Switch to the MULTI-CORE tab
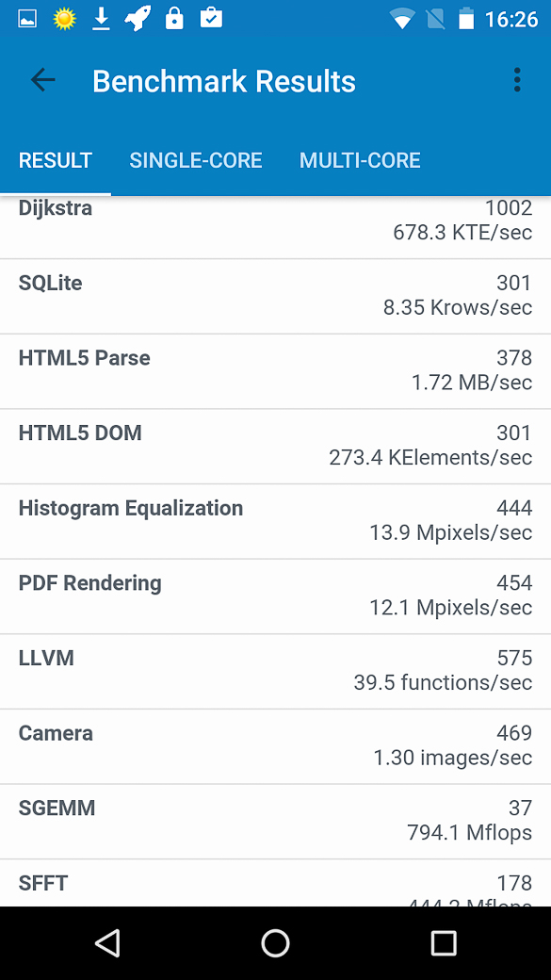Image resolution: width=551 pixels, height=980 pixels. pos(360,160)
